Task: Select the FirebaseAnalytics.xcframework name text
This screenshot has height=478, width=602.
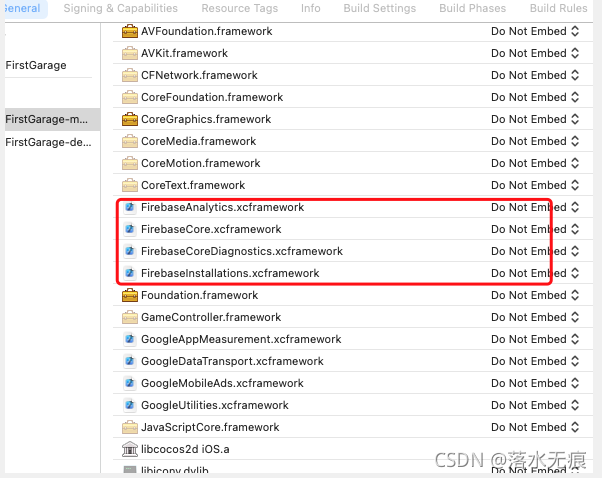Action: pyautogui.click(x=222, y=207)
